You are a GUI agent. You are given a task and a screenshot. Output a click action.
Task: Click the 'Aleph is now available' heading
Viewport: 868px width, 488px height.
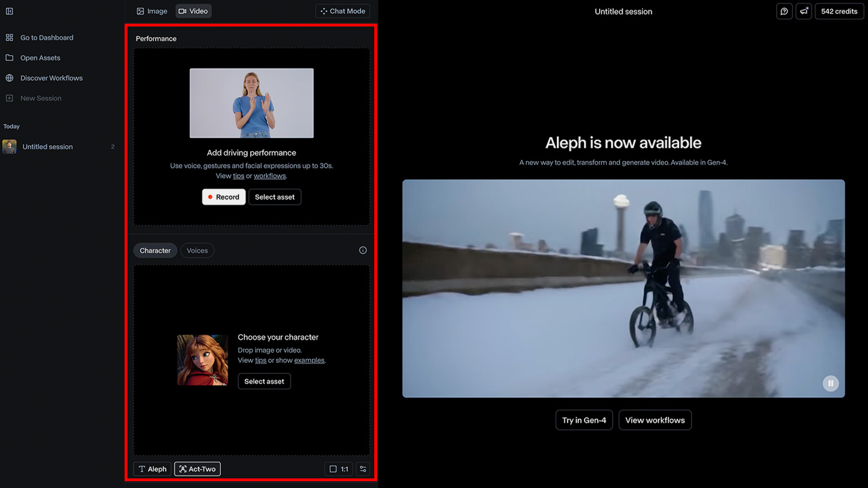click(x=623, y=143)
